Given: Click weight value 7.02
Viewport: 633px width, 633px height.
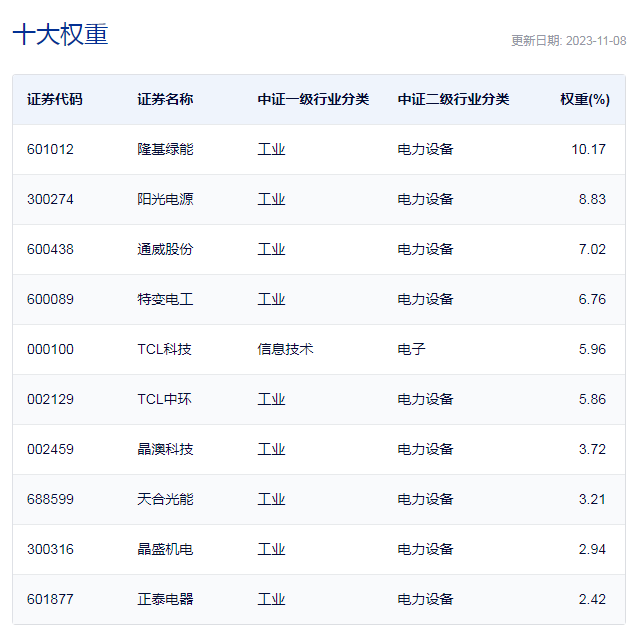Looking at the screenshot, I should (592, 249).
